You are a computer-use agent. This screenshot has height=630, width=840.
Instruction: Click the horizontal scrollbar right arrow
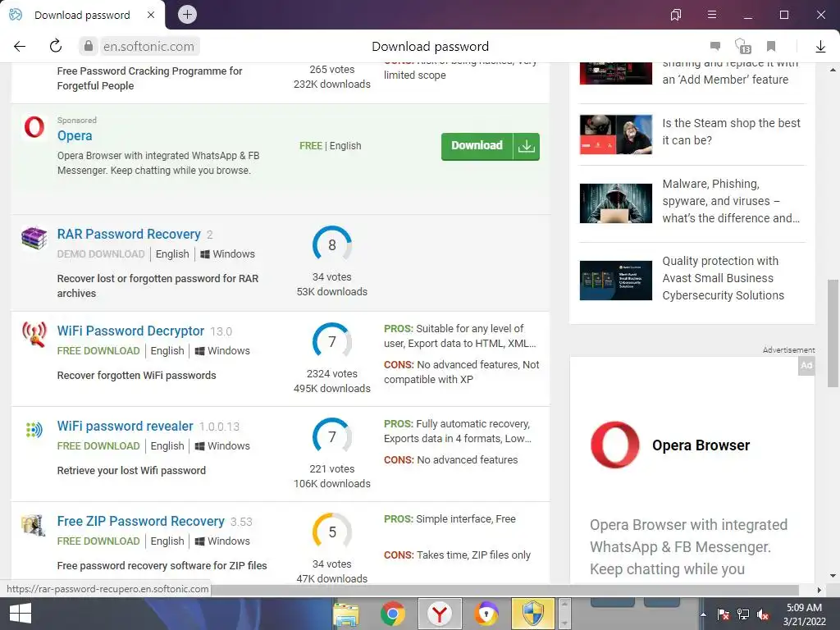point(819,590)
